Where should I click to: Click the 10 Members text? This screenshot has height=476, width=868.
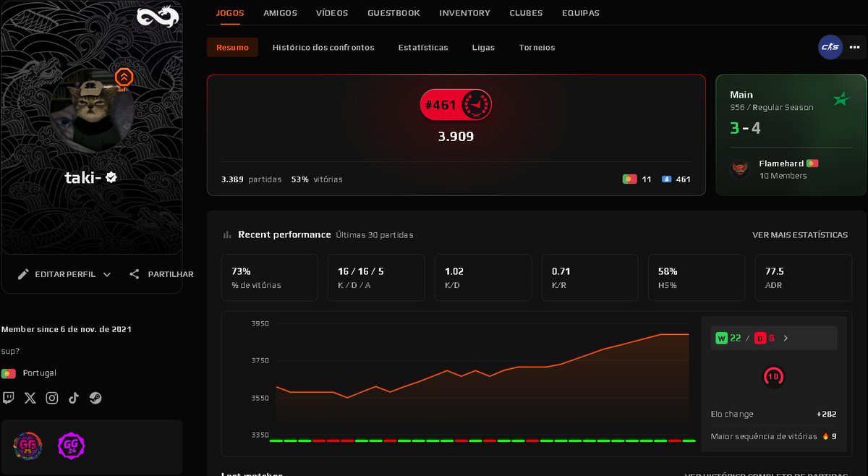coord(783,176)
